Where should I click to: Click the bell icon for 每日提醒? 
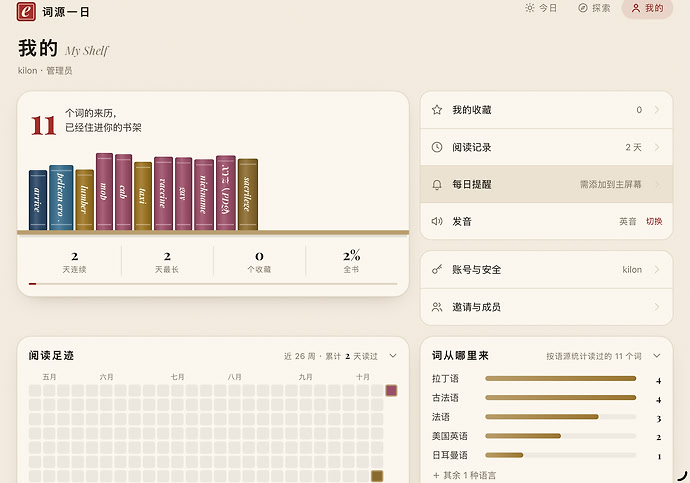click(x=437, y=185)
